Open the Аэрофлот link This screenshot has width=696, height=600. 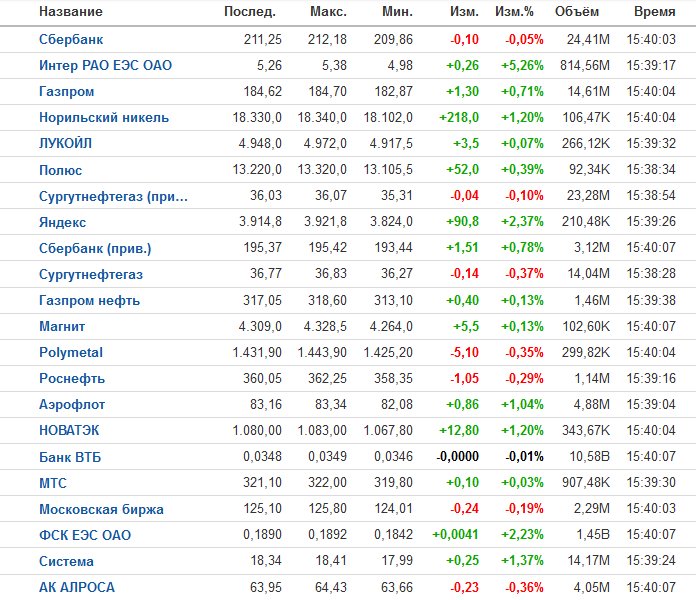click(72, 404)
